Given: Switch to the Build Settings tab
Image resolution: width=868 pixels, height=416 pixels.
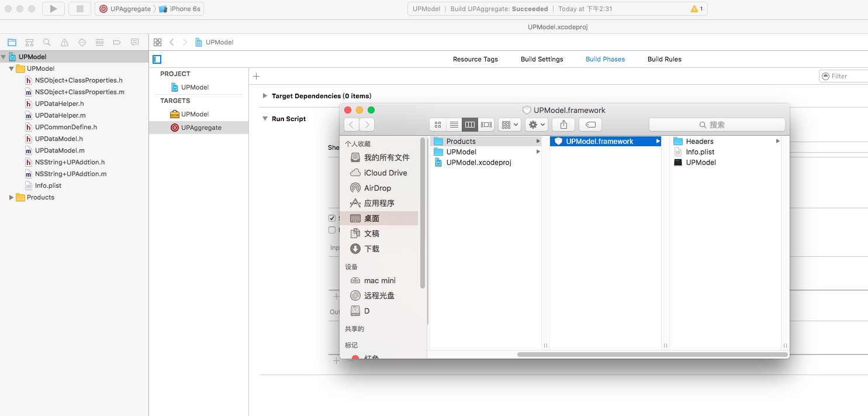Looking at the screenshot, I should click(542, 59).
